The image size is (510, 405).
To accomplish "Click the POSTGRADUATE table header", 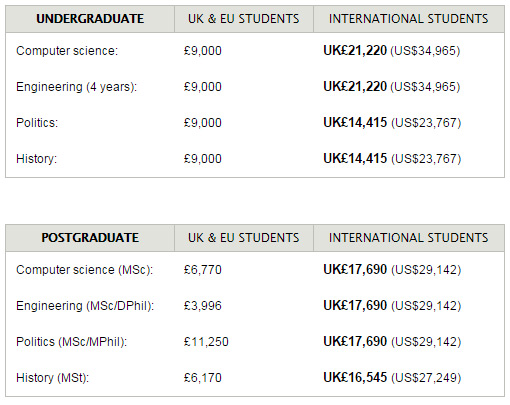I will point(90,238).
